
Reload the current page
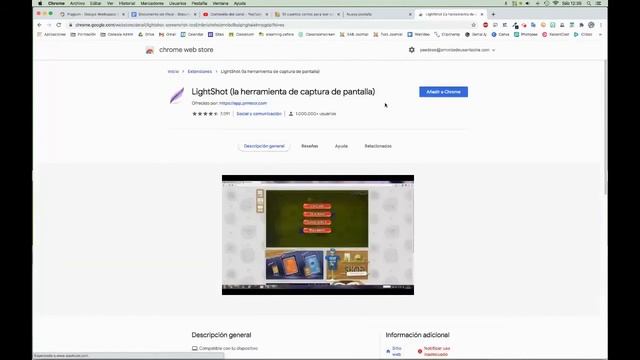[x=59, y=25]
